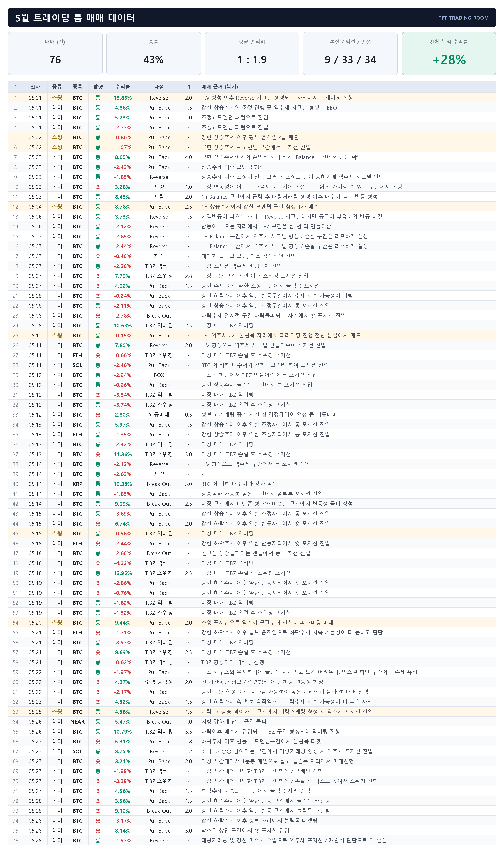The height and width of the screenshot is (853, 504).
Task: Click the +28% cumulative return value
Action: tap(449, 60)
